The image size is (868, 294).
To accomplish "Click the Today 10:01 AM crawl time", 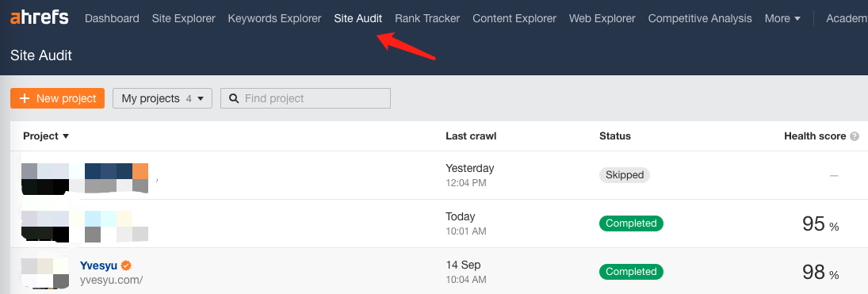I will (x=466, y=223).
